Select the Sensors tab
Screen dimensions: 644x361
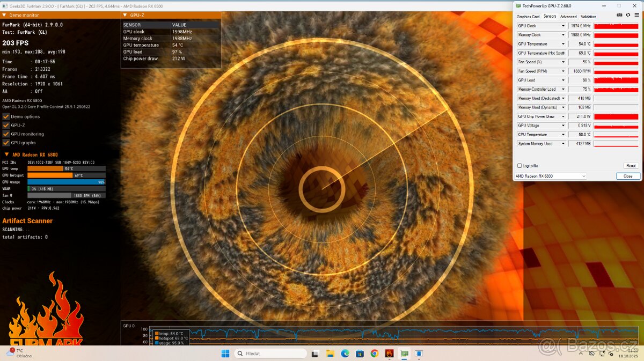(x=550, y=17)
